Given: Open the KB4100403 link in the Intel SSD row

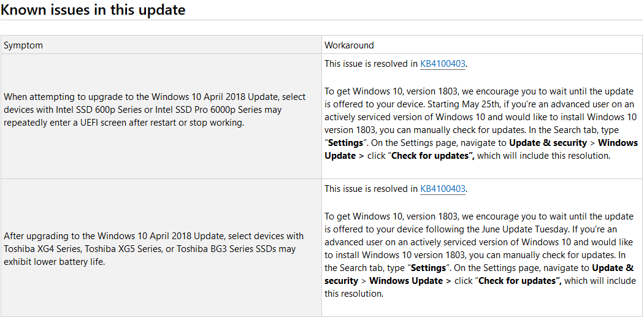Looking at the screenshot, I should pyautogui.click(x=443, y=64).
